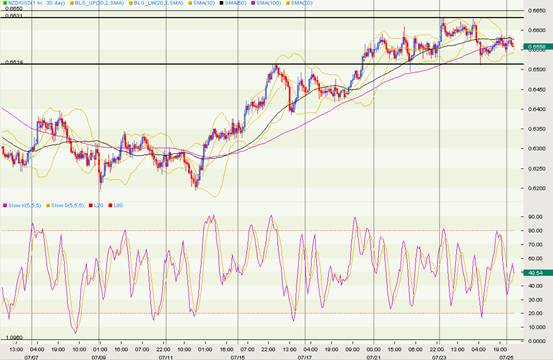Click the L80 level legend label

pos(118,205)
